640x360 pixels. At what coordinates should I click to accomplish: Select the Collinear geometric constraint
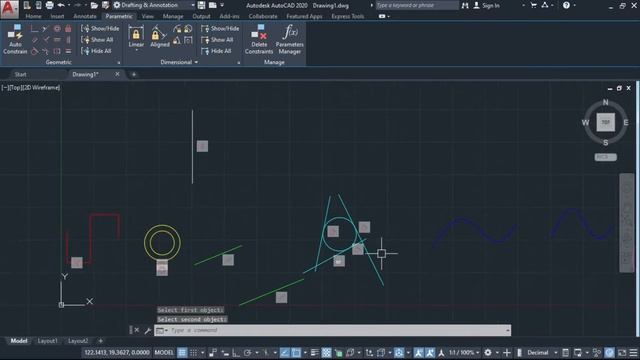click(46, 29)
